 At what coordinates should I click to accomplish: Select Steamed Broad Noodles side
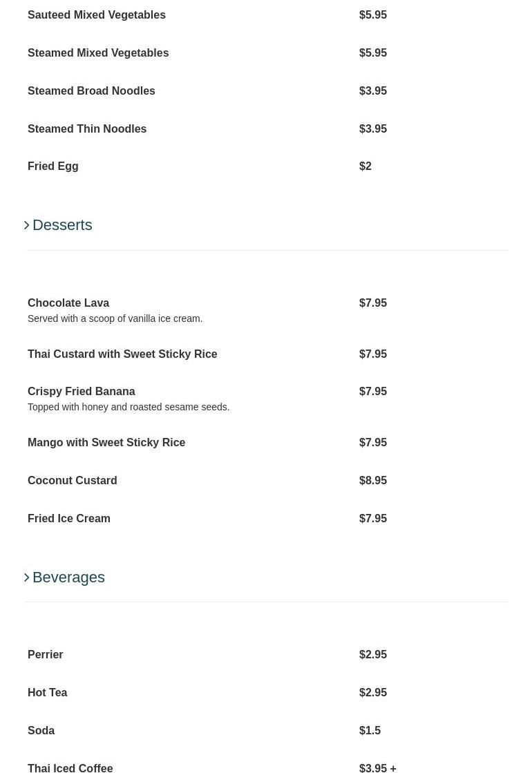click(91, 91)
